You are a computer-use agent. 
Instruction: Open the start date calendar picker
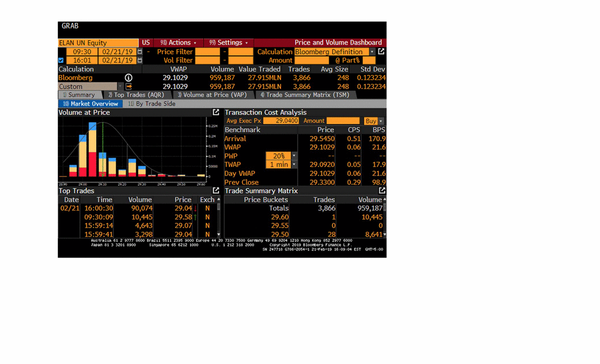(x=139, y=52)
